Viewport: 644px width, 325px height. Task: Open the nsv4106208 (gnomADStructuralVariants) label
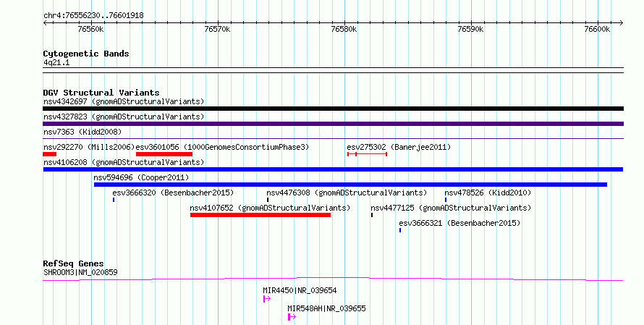(x=124, y=162)
